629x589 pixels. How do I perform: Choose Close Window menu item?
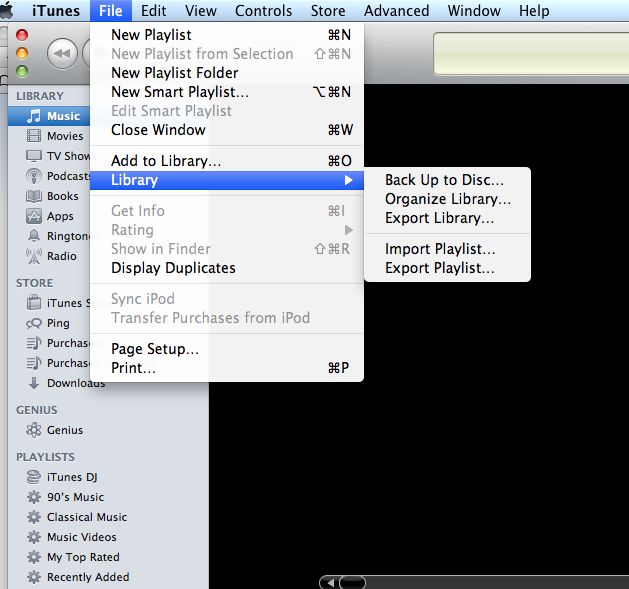227,130
